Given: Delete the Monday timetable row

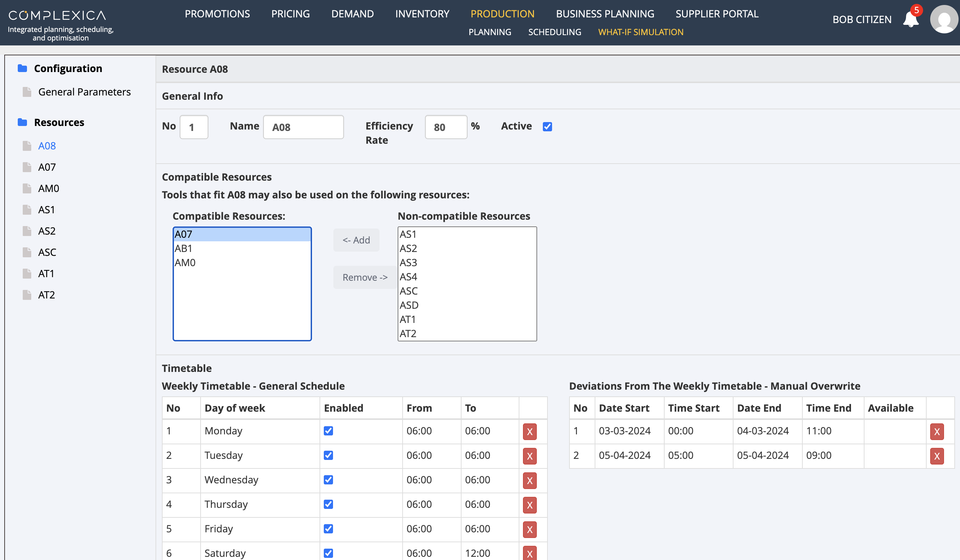Looking at the screenshot, I should point(529,431).
